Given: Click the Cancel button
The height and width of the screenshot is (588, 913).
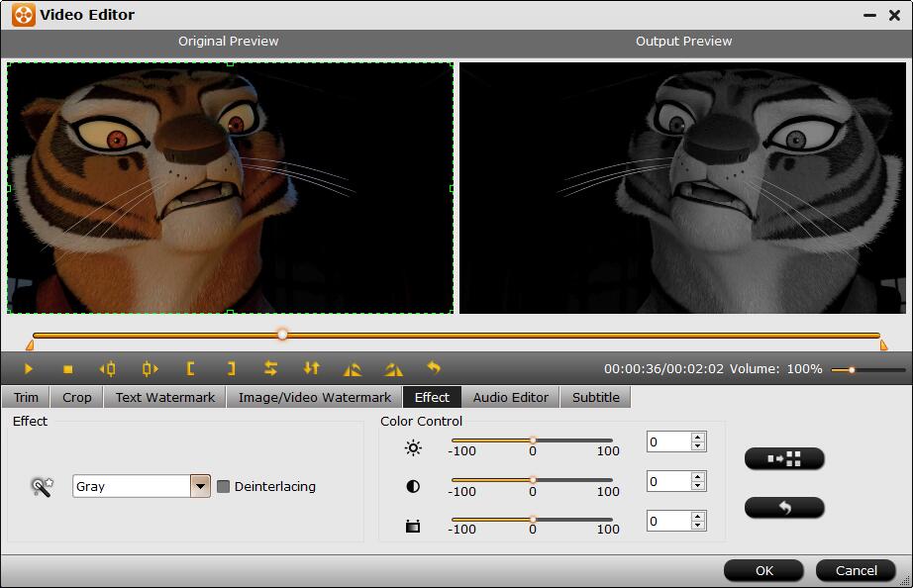Looking at the screenshot, I should pyautogui.click(x=856, y=570).
